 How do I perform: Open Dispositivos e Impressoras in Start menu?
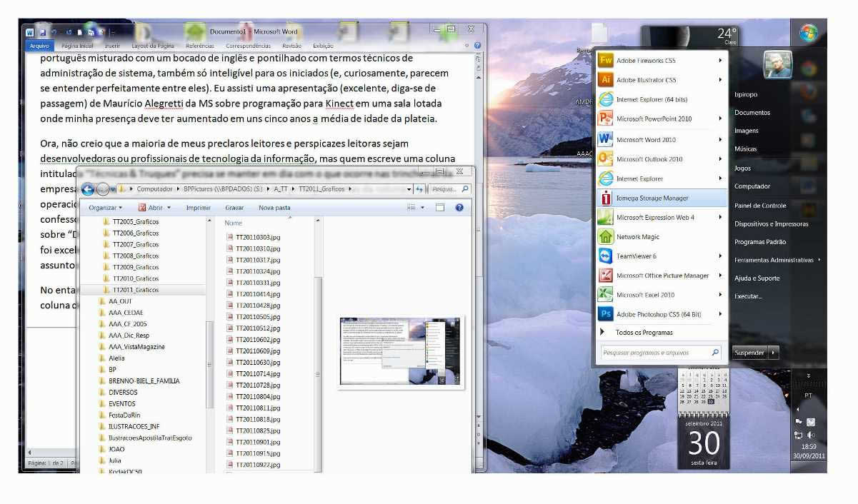(x=772, y=224)
